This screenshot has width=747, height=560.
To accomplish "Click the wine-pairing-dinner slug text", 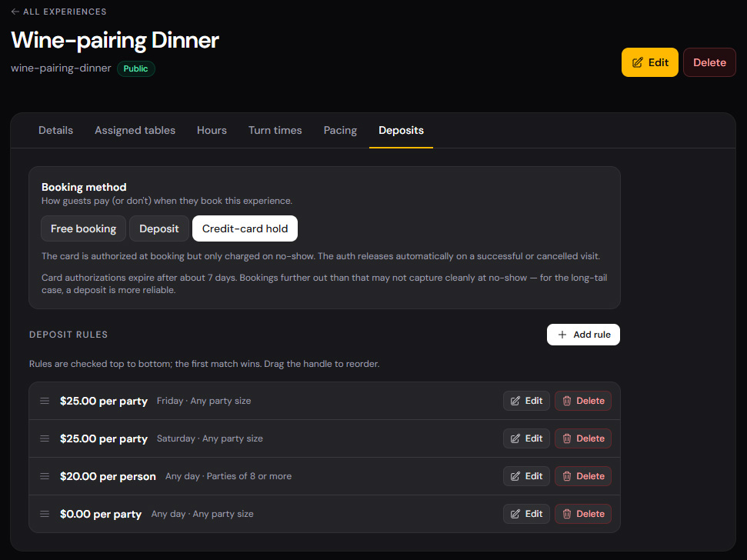I will [x=61, y=68].
